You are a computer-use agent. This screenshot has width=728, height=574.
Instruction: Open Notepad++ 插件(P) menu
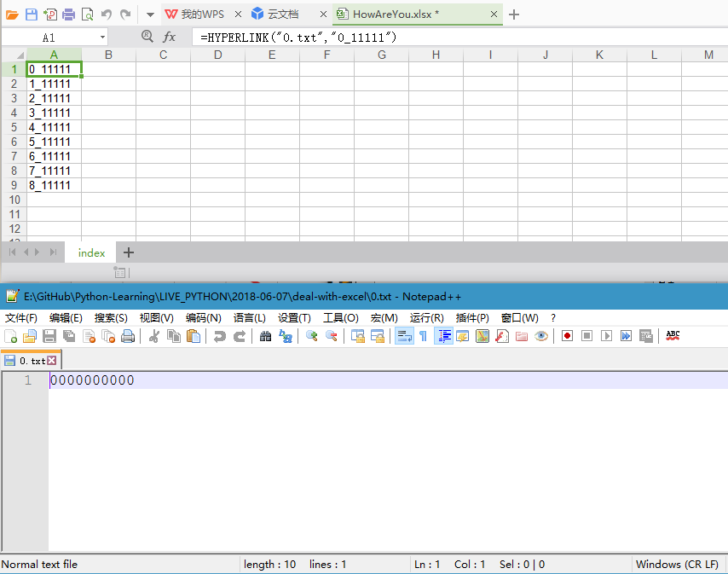click(x=472, y=318)
